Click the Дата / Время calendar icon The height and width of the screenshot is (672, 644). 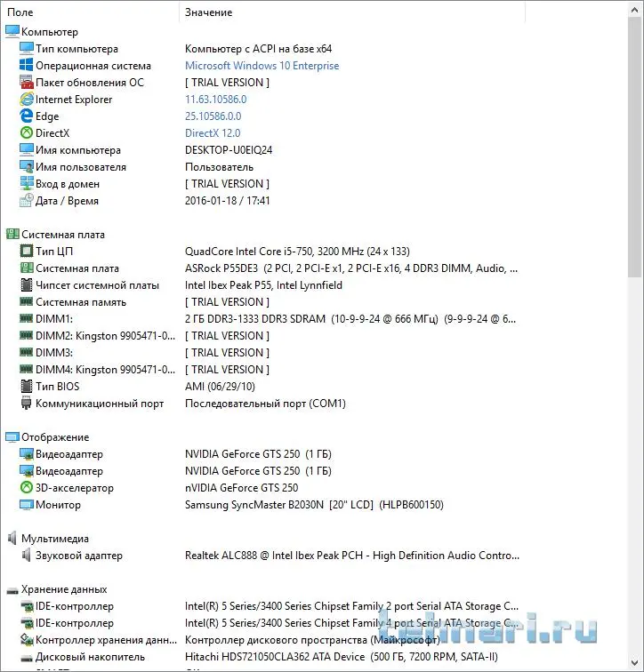[26, 200]
